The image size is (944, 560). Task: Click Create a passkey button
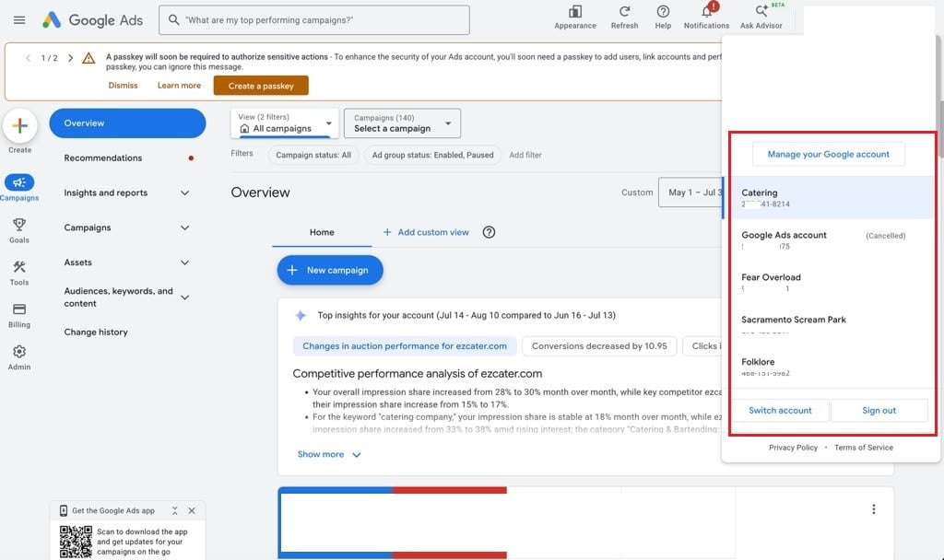point(261,86)
